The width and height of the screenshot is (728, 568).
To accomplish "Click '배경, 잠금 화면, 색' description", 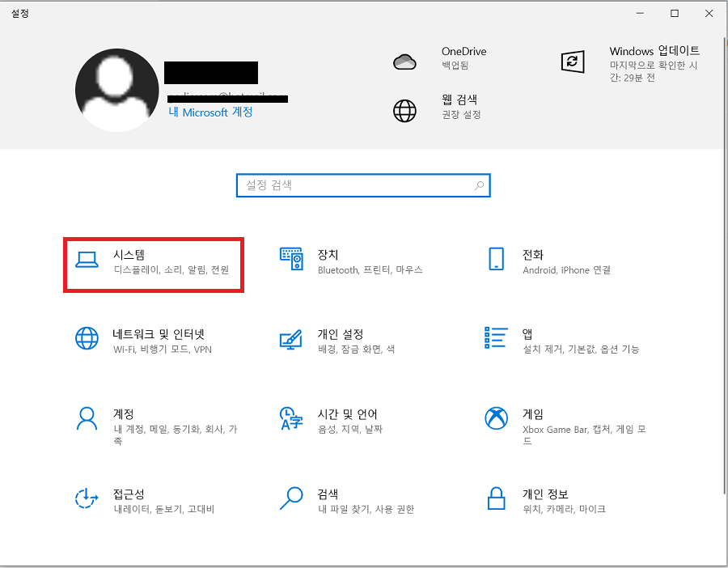I will tap(356, 350).
